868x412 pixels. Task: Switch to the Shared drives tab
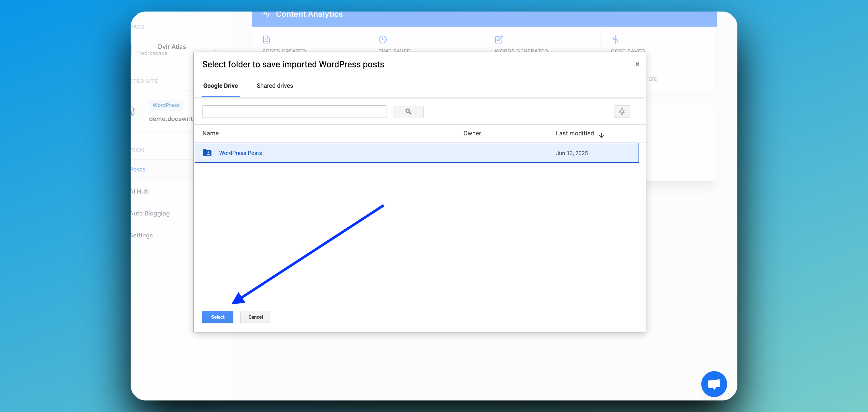[275, 86]
